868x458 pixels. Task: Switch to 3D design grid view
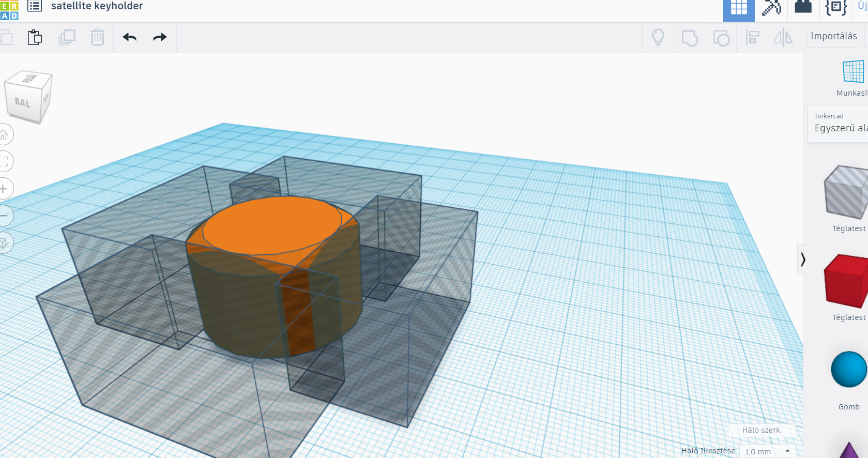pyautogui.click(x=739, y=9)
